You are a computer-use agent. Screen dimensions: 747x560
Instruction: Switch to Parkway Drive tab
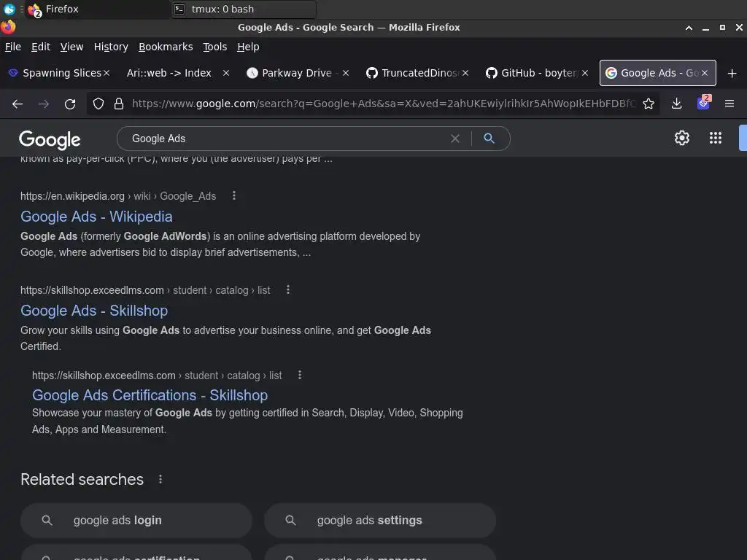[x=296, y=73]
